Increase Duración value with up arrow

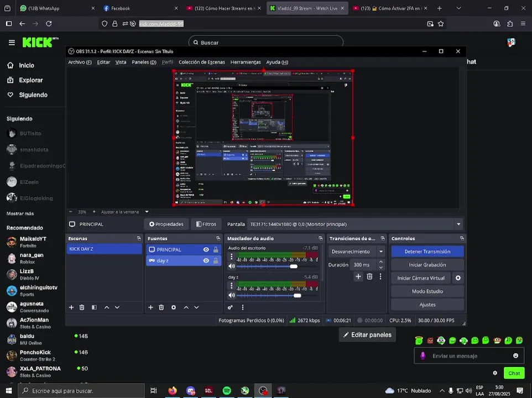[x=380, y=262]
